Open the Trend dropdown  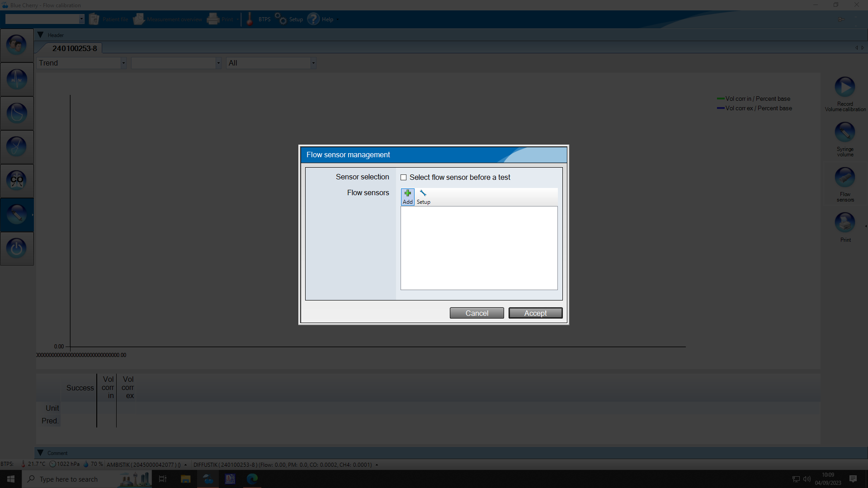point(81,63)
